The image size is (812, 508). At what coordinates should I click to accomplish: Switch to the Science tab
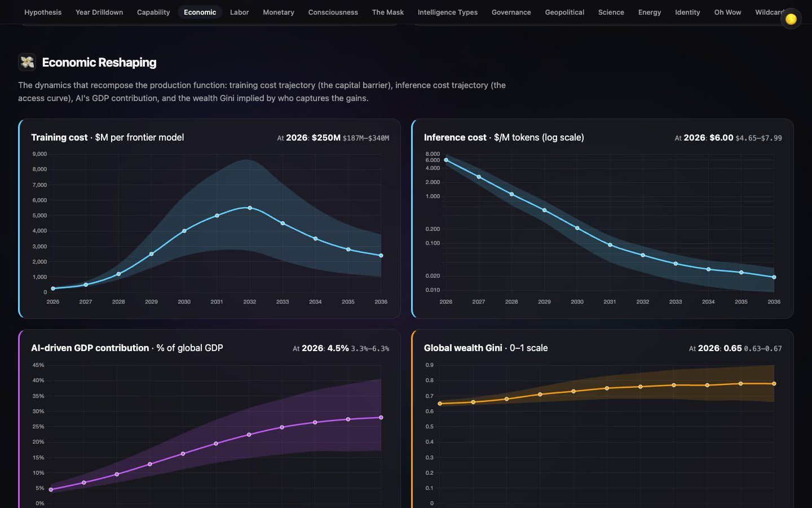click(611, 12)
